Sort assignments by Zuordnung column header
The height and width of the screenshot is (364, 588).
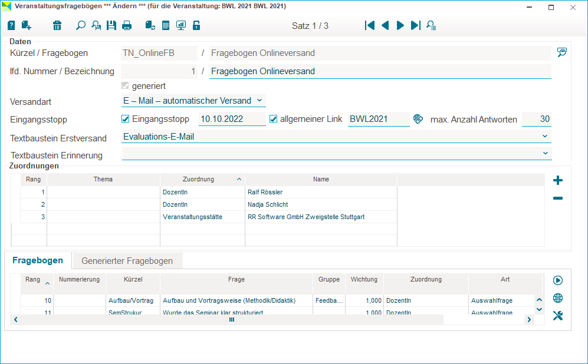tap(199, 179)
